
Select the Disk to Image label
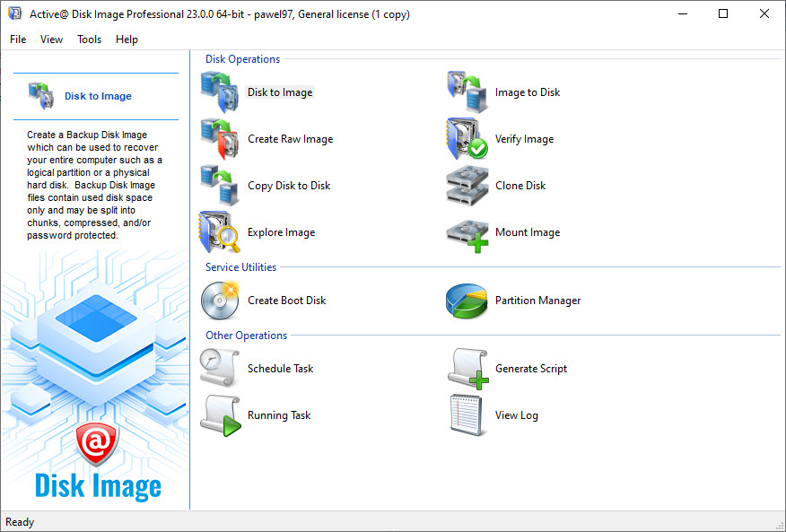click(x=280, y=92)
